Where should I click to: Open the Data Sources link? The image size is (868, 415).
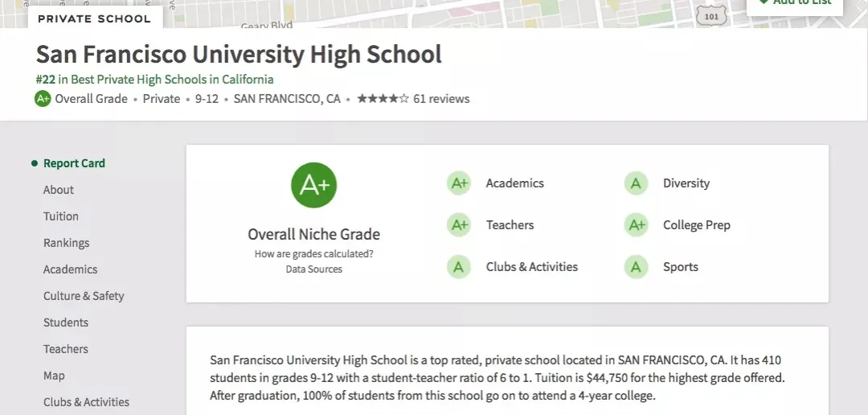pos(313,269)
